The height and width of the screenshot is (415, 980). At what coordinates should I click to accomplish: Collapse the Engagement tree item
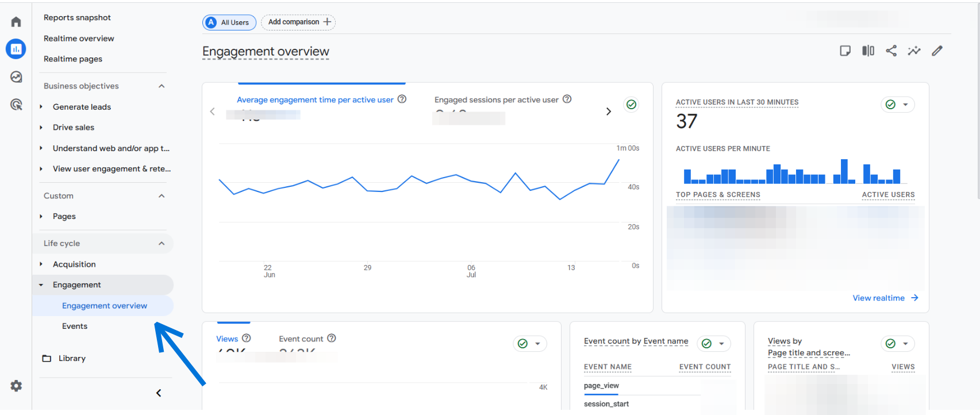[41, 285]
